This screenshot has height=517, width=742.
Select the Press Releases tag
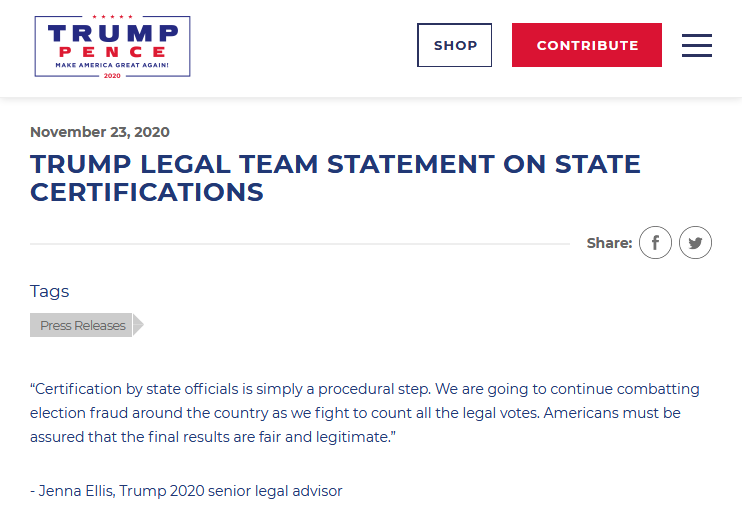point(81,325)
